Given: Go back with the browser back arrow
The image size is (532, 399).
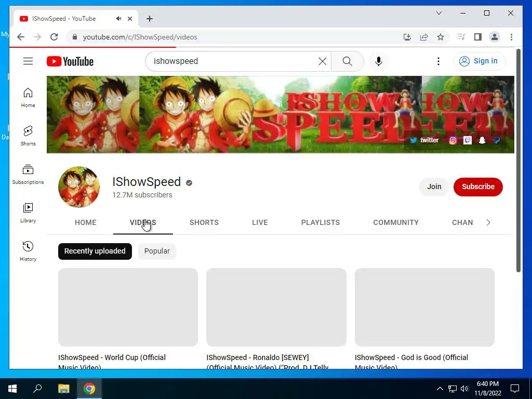Looking at the screenshot, I should point(21,37).
